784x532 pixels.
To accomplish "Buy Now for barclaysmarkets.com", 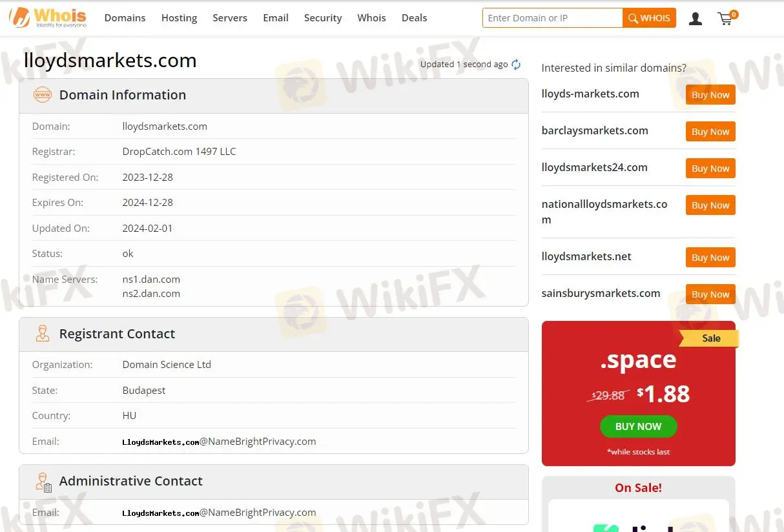I will pyautogui.click(x=710, y=132).
